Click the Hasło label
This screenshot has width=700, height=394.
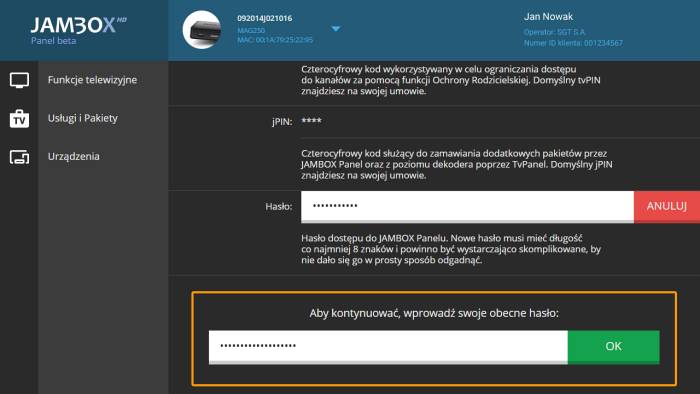279,207
